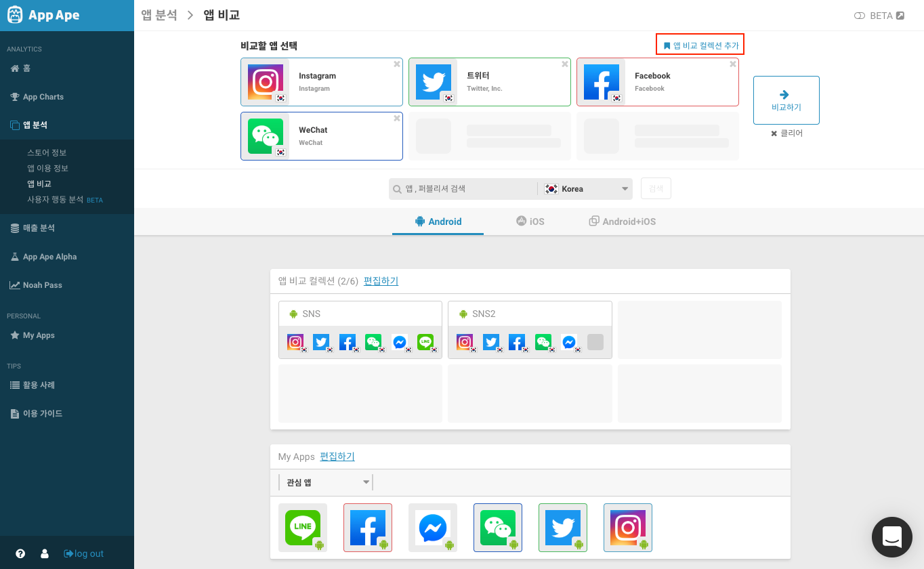Select Twitter in My Apps
The image size is (924, 569).
563,528
